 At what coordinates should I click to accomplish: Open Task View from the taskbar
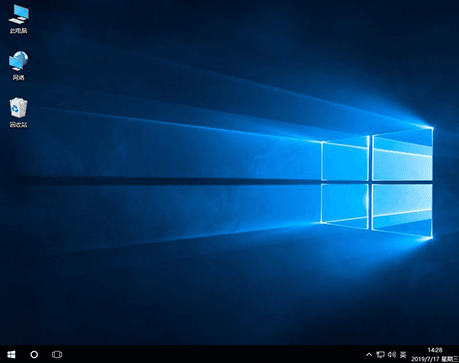point(57,354)
